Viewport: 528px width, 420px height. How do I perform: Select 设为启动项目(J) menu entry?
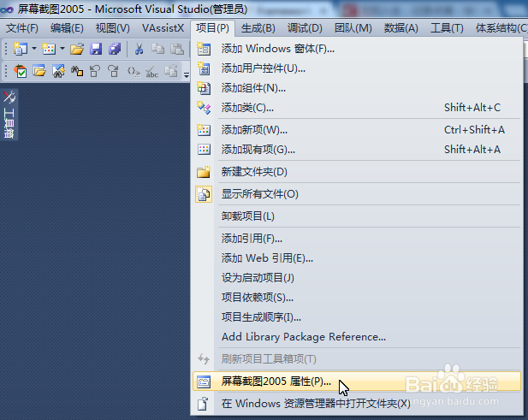(357, 278)
